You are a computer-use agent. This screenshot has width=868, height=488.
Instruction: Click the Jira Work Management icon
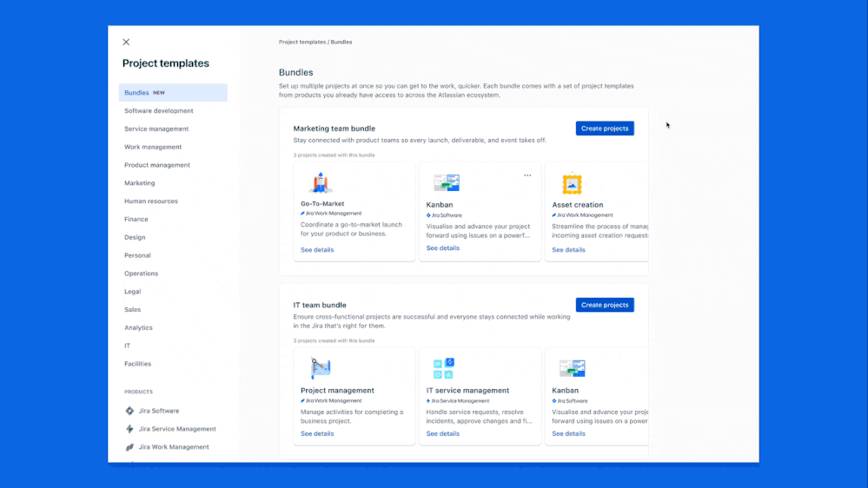click(x=129, y=447)
